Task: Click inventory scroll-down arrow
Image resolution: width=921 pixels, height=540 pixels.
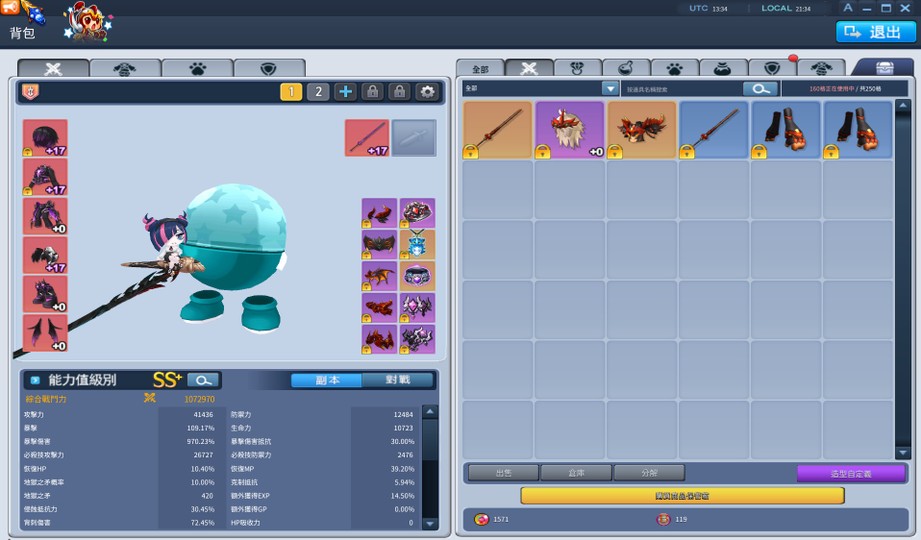Action: tap(903, 453)
